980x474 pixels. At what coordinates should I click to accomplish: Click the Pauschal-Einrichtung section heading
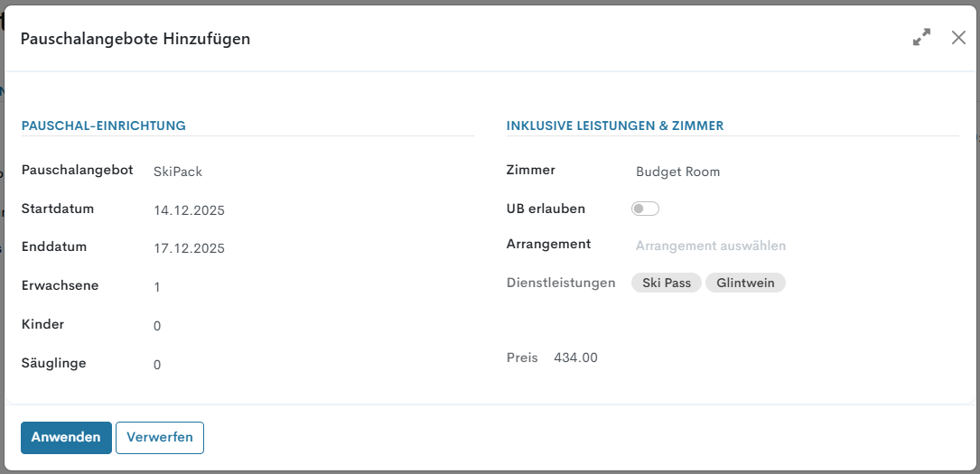pyautogui.click(x=104, y=125)
